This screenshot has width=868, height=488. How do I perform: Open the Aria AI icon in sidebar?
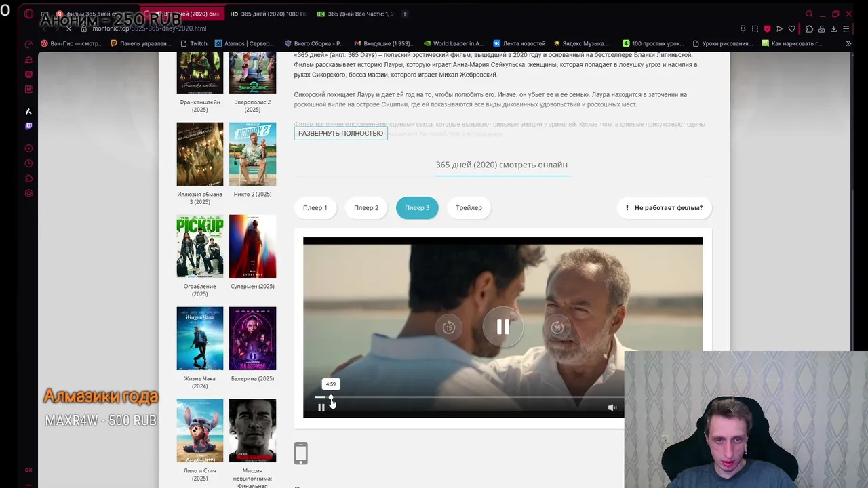pyautogui.click(x=28, y=111)
